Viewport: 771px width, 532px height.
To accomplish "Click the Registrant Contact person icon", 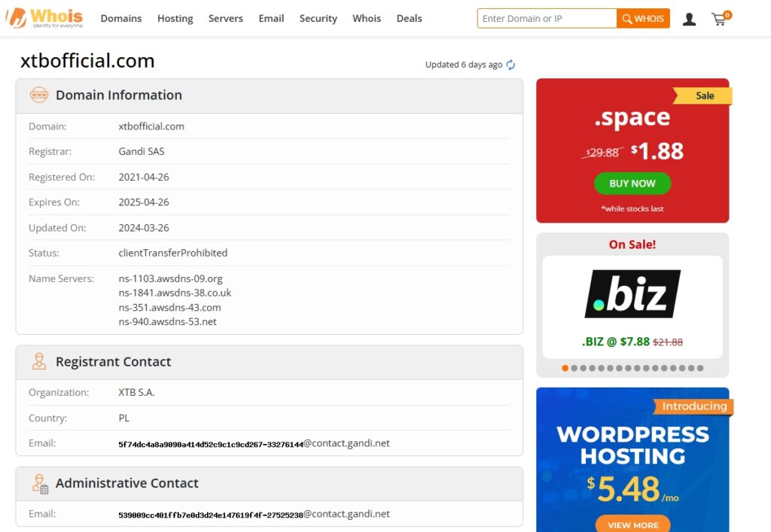I will [x=38, y=362].
